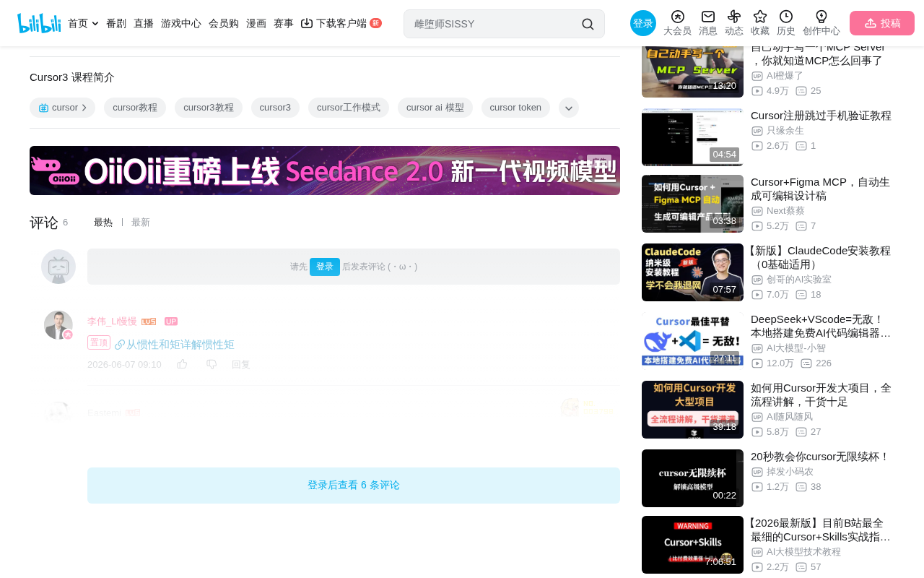
Task: Open 如何用Cursor开发大项目 video thumbnail
Action: [692, 410]
